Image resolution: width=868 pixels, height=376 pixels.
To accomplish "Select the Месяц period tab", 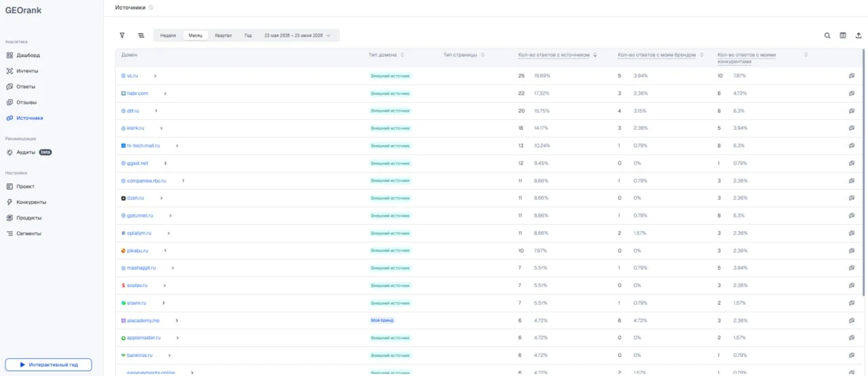I will tap(196, 35).
